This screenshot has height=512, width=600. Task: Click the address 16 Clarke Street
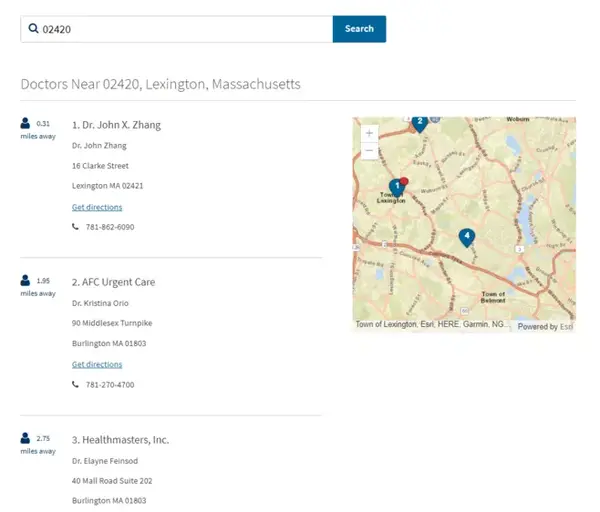click(100, 166)
